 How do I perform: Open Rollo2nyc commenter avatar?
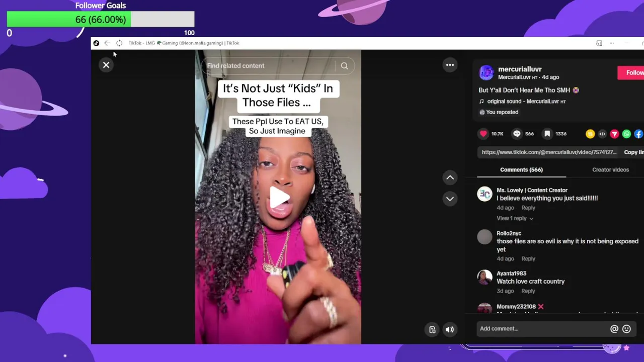pos(485,237)
